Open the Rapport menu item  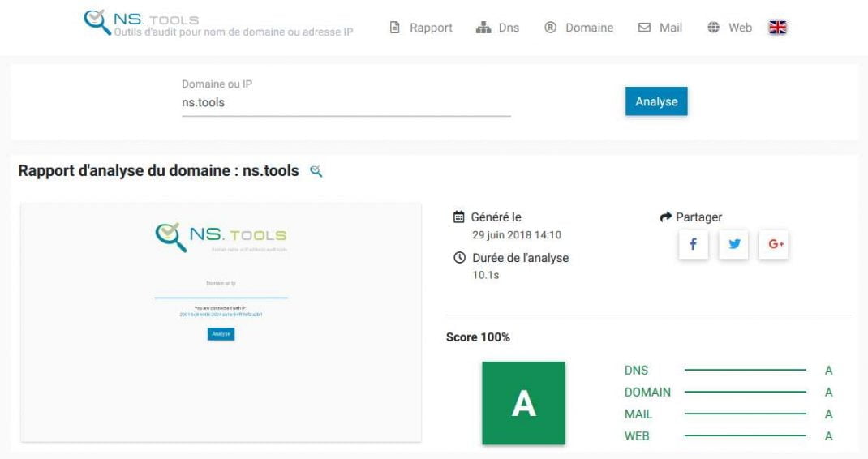421,28
